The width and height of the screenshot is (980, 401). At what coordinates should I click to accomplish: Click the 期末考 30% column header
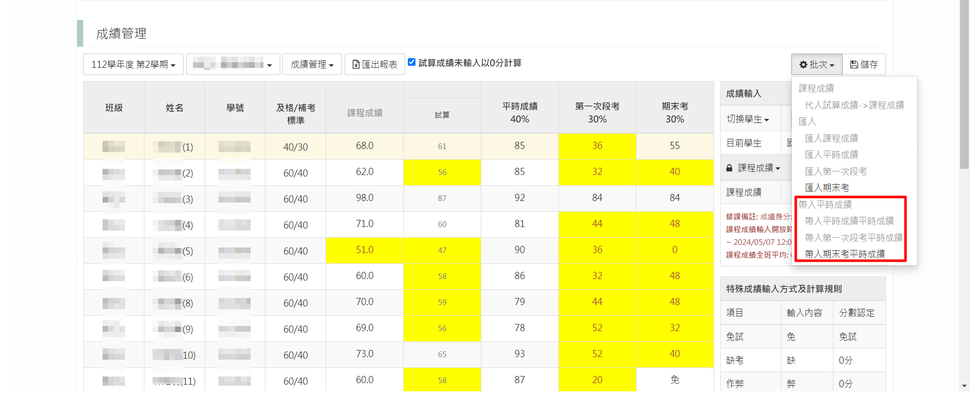click(x=675, y=112)
